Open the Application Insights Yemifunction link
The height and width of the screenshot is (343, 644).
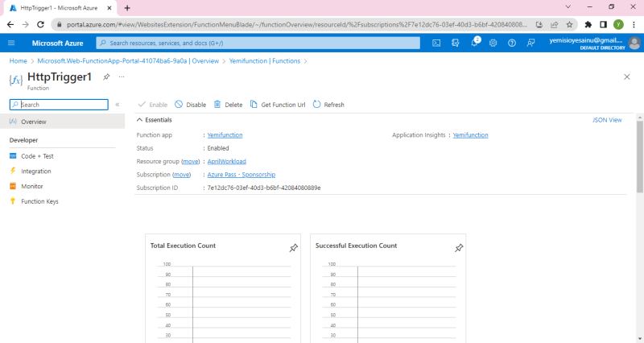pos(470,135)
